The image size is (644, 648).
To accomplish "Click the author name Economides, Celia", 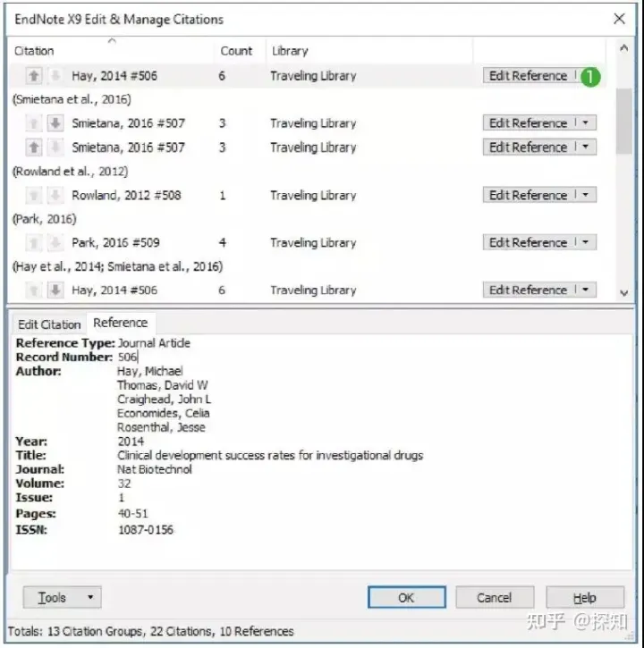I will (x=164, y=413).
